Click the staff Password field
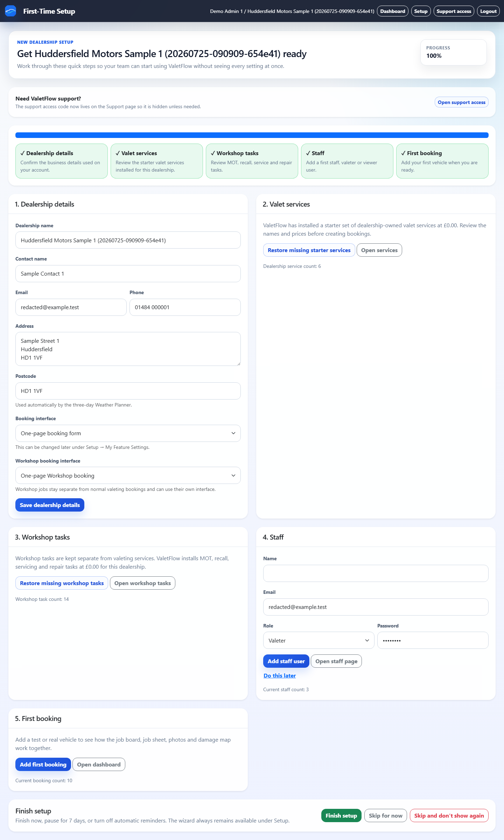The width and height of the screenshot is (504, 840). click(433, 640)
